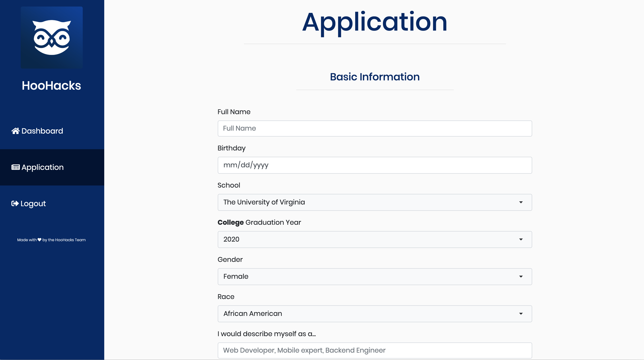Click the Race dropdown arrow
The width and height of the screenshot is (644, 360).
(521, 314)
